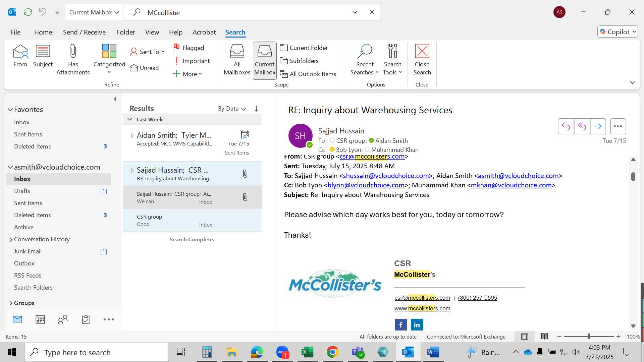Switch to Mail view icon

tap(17, 319)
